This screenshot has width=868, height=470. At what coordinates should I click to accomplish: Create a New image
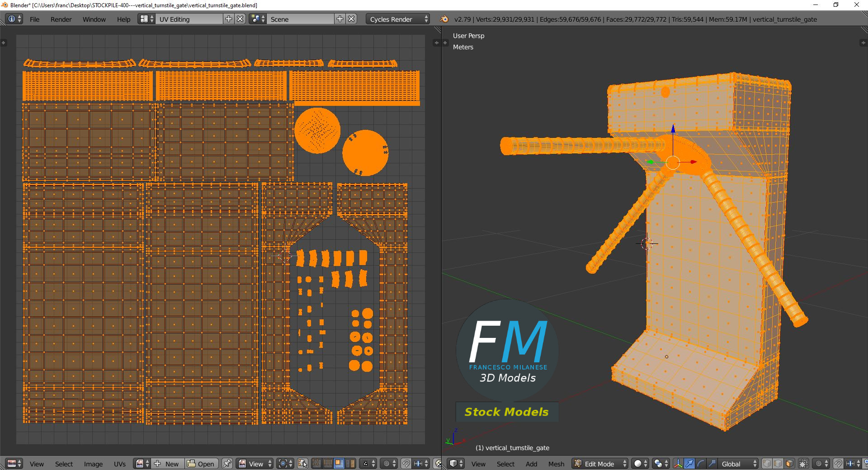167,464
